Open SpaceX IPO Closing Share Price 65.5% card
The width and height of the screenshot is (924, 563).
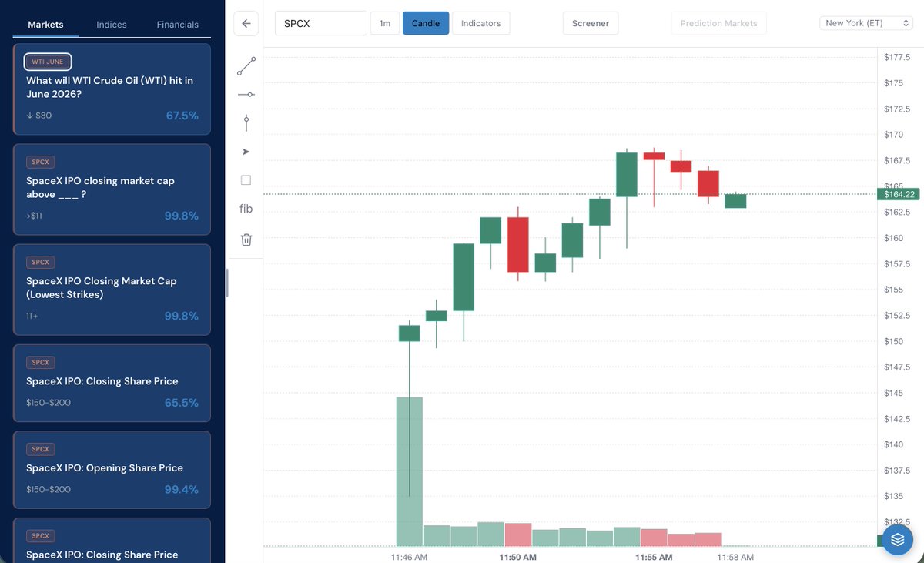coord(112,383)
